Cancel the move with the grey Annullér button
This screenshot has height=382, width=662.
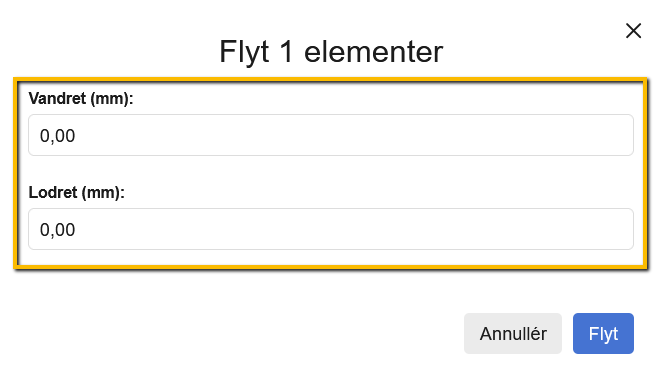513,333
